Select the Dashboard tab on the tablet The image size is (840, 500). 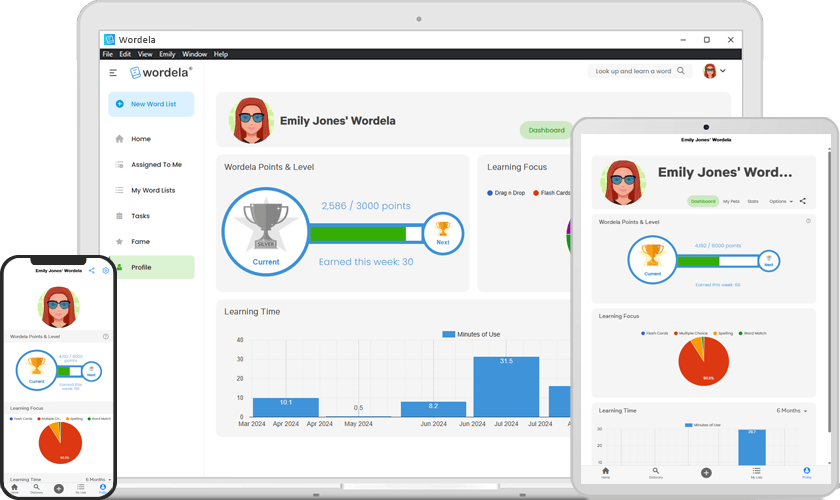pyautogui.click(x=703, y=202)
